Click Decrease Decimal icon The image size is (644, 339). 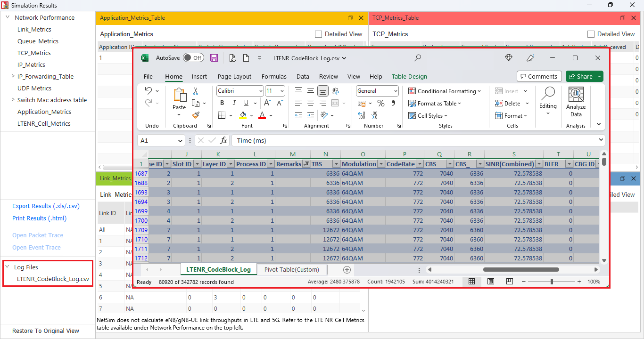pos(374,115)
